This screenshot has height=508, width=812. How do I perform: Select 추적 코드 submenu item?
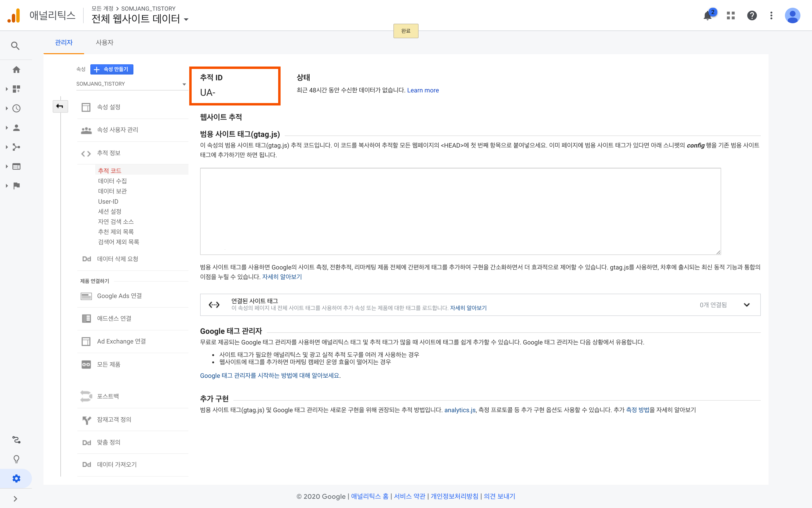109,171
